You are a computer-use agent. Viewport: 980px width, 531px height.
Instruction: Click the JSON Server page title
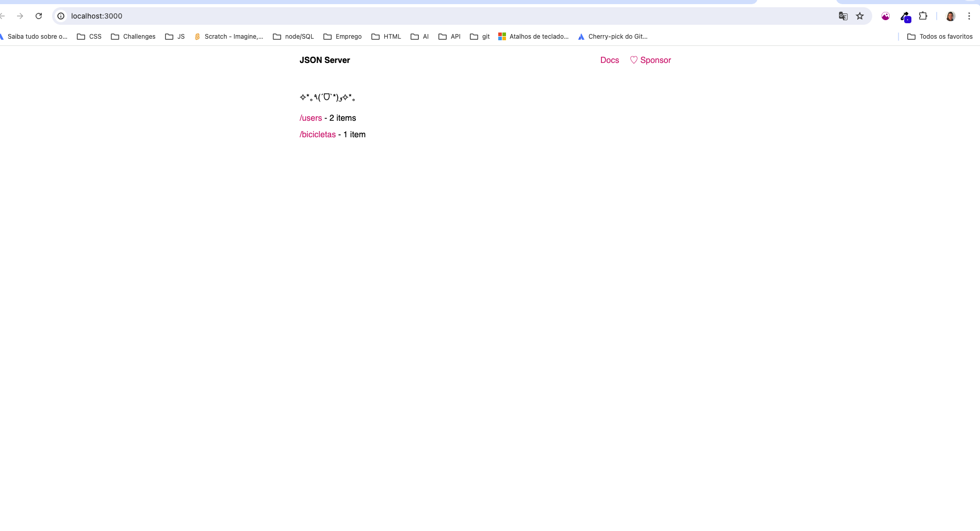click(x=324, y=60)
